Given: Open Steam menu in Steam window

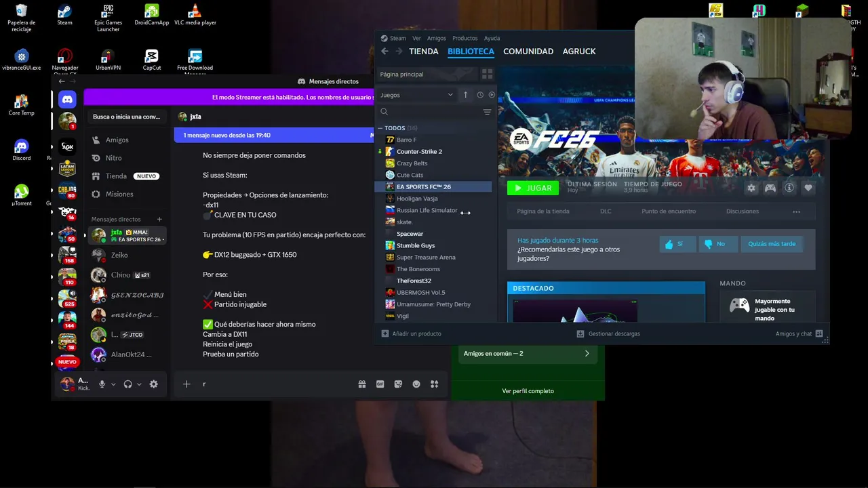Looking at the screenshot, I should pyautogui.click(x=398, y=38).
